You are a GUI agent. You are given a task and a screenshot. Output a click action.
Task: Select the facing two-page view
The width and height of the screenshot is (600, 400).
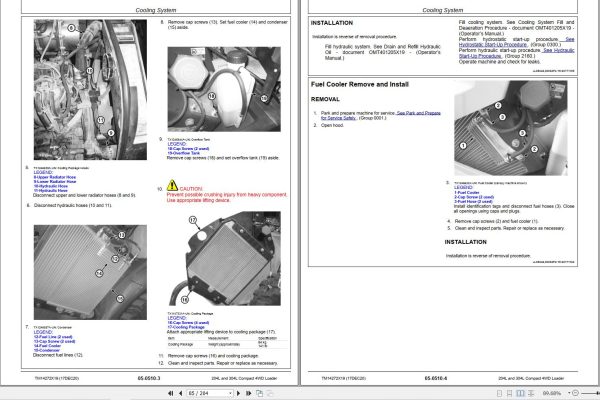[520, 393]
